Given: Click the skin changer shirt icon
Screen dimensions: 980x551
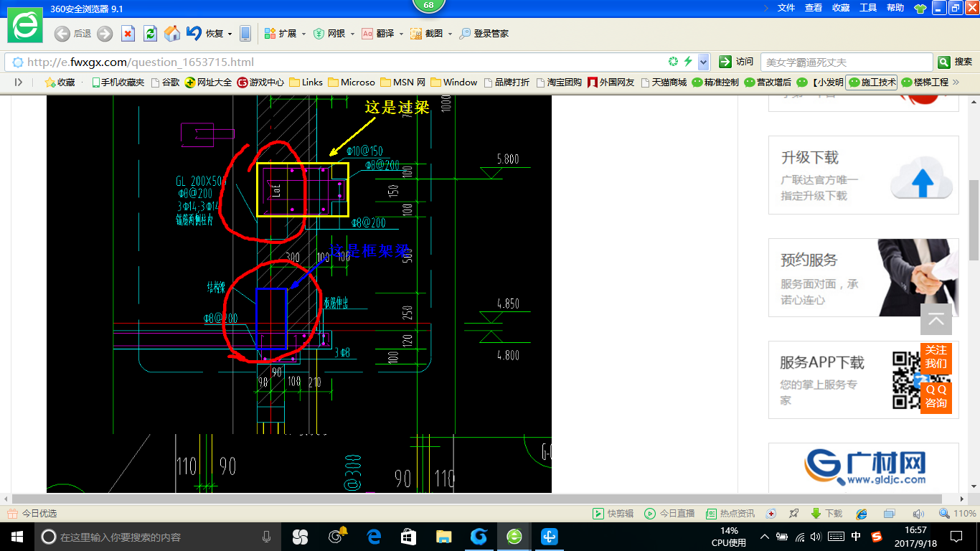Looking at the screenshot, I should coord(920,8).
